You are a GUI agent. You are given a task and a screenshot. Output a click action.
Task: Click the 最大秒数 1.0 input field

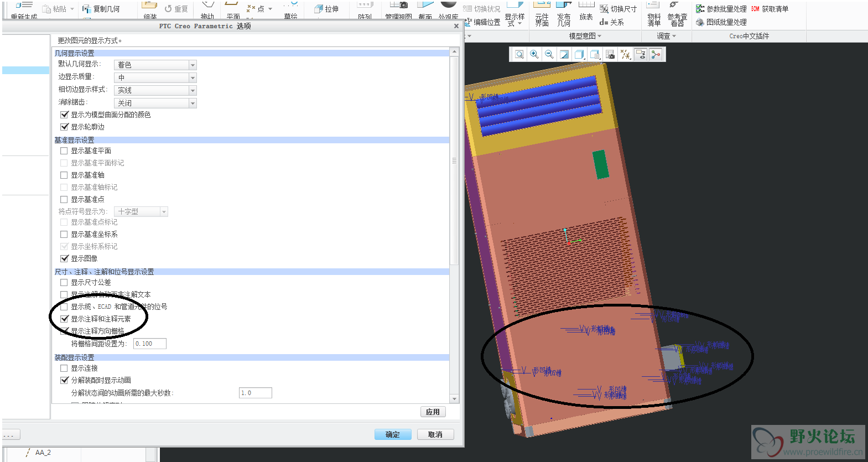(256, 393)
